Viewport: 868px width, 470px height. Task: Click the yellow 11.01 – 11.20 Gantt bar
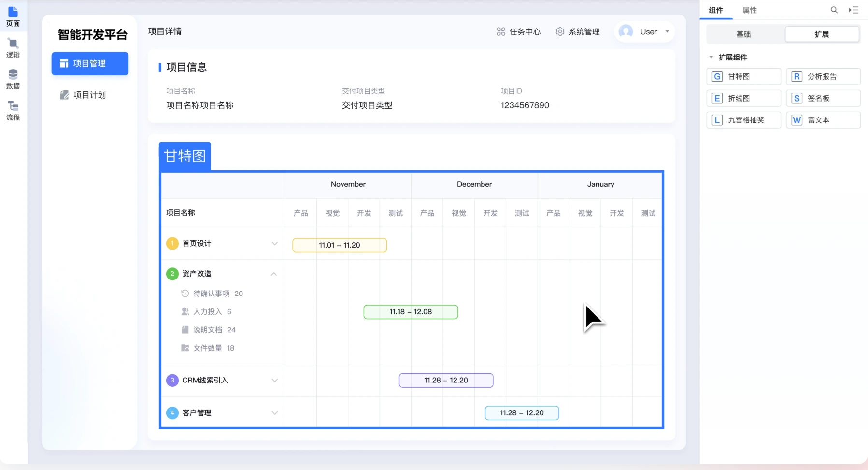[340, 245]
